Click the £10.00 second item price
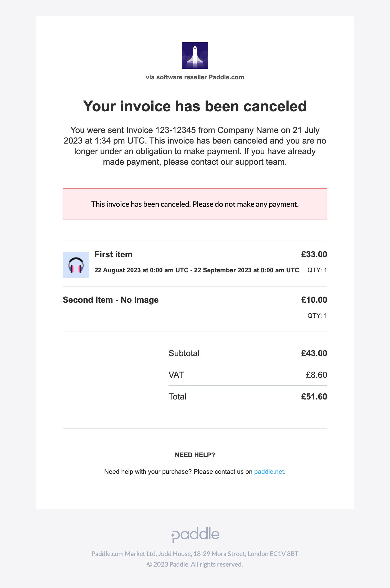390x588 pixels. (x=314, y=300)
